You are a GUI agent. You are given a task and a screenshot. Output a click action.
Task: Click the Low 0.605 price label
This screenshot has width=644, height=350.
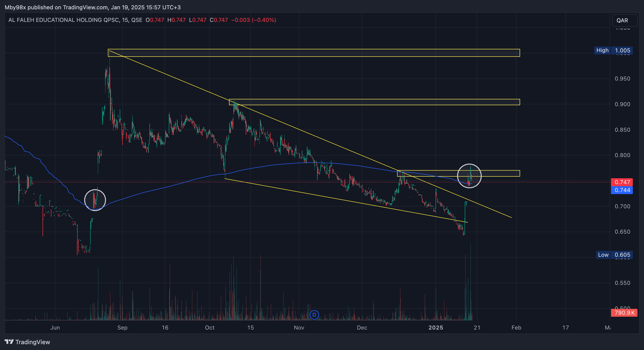pyautogui.click(x=614, y=255)
